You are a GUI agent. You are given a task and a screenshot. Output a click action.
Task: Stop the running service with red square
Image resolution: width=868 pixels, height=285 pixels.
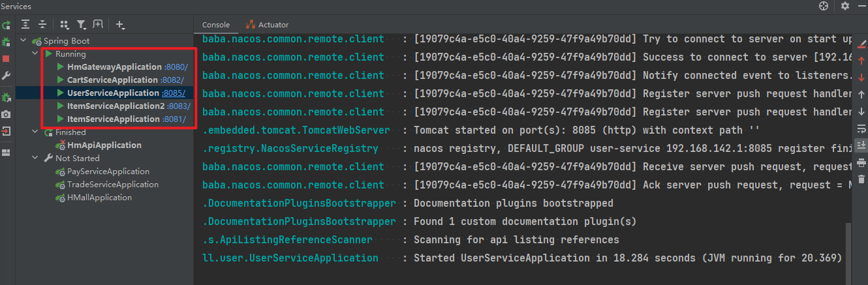coord(6,59)
